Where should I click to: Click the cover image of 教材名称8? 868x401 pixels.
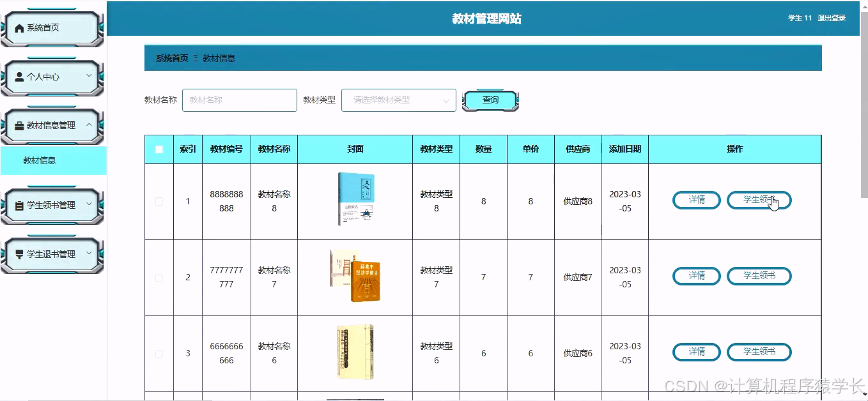(x=355, y=199)
